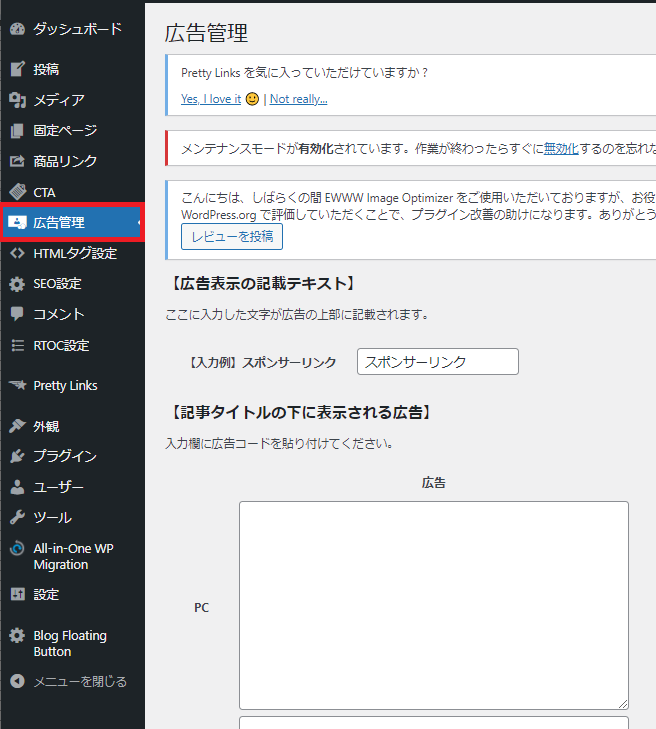Click the list icon beside RTOC設定
The height and width of the screenshot is (729, 656).
pos(17,345)
